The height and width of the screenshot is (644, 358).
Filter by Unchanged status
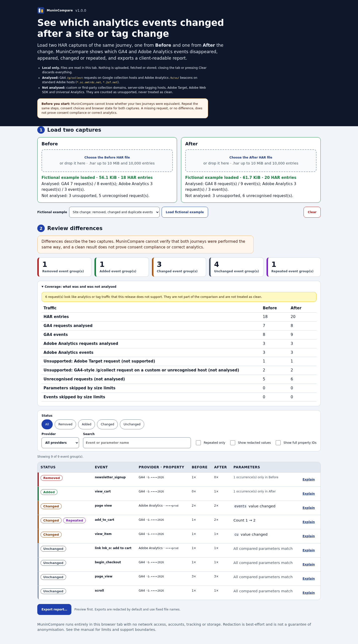pos(132,425)
